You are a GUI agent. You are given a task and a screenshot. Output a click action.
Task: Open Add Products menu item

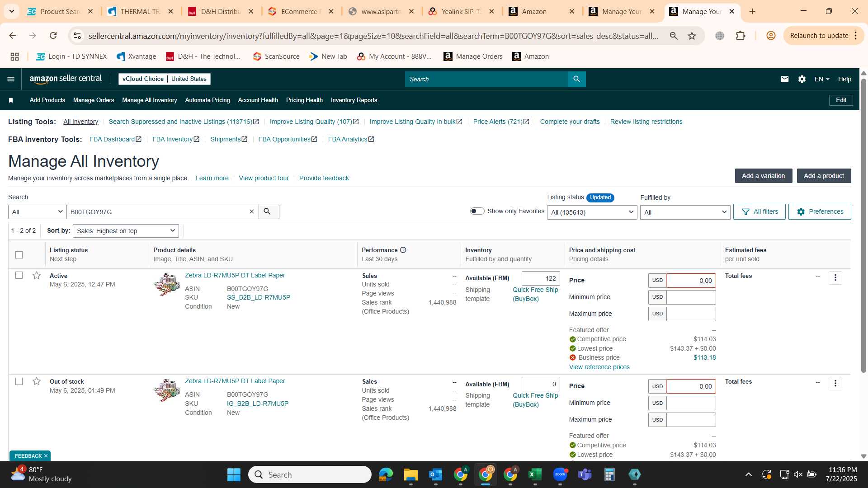pos(47,100)
